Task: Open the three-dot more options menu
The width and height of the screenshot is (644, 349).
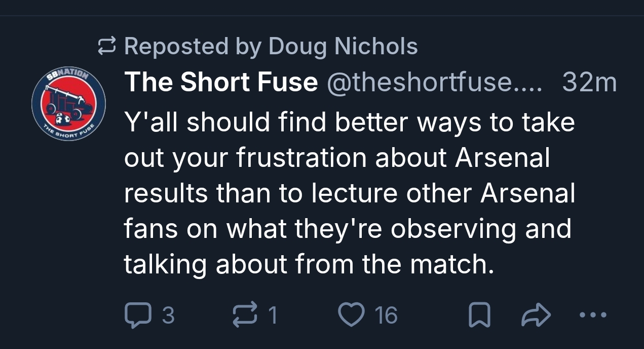Action: [592, 315]
